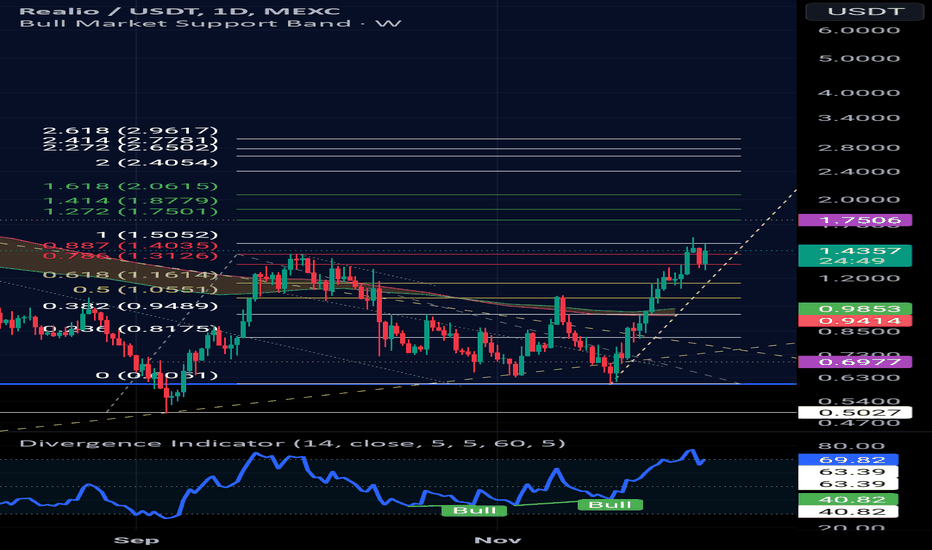Click the 6.0000 price axis tick
This screenshot has width=932, height=550.
click(859, 30)
